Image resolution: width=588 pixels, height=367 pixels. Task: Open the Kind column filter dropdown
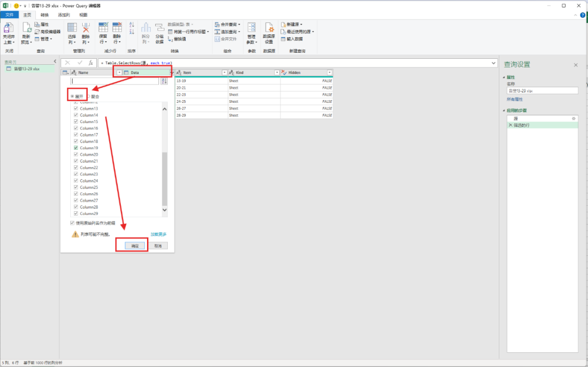tap(277, 73)
